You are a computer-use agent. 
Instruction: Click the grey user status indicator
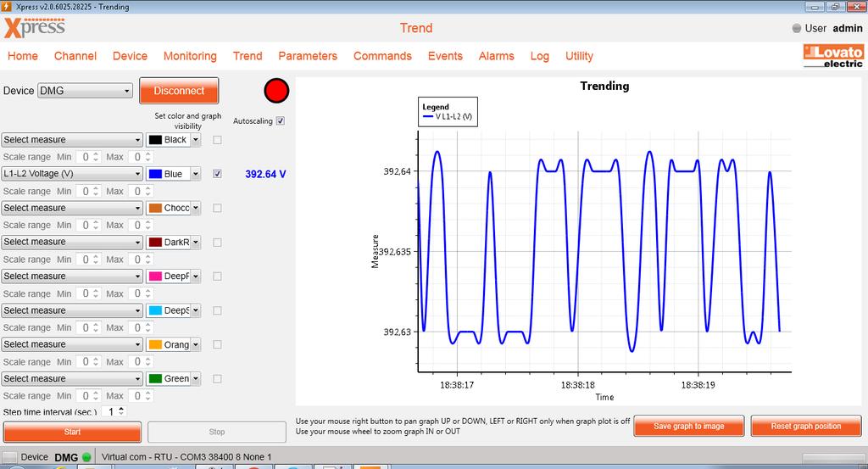[797, 28]
